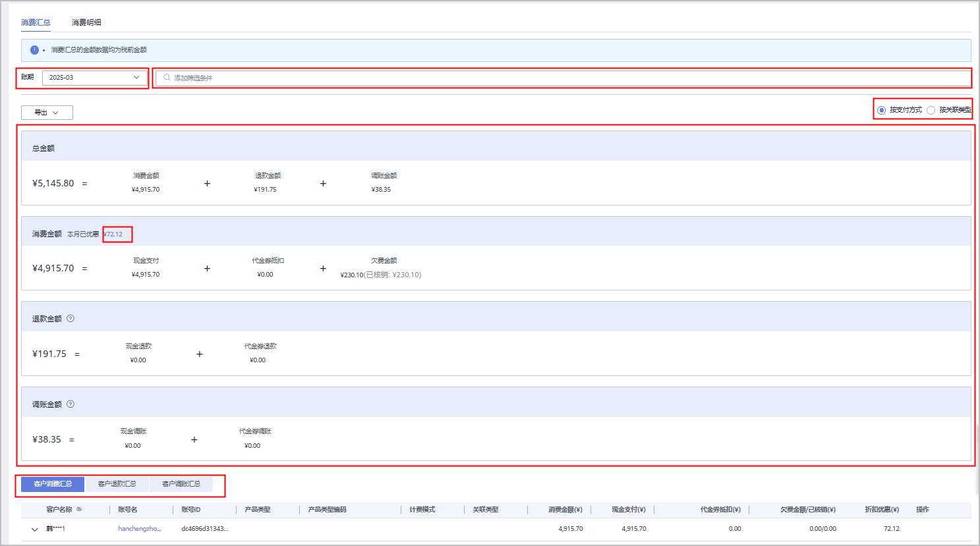Click the 现金支付(¥) column header
Viewport: 980px width, 546px height.
[629, 510]
